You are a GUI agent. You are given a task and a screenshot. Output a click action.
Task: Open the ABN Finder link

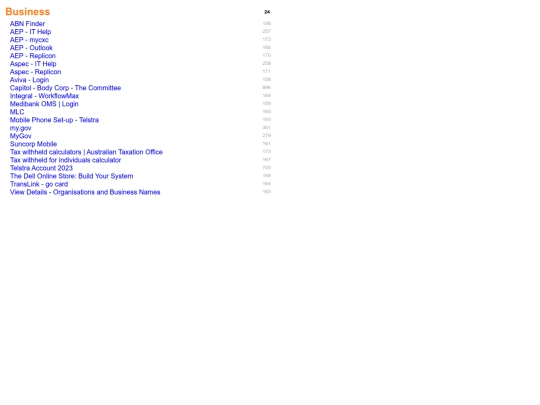(x=27, y=24)
